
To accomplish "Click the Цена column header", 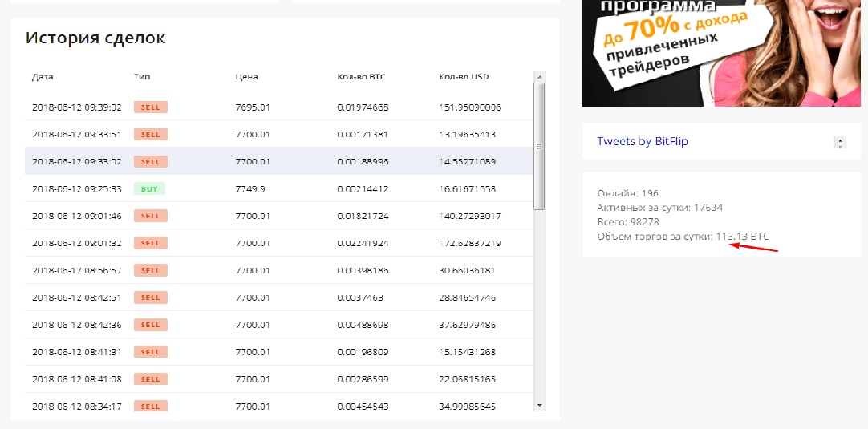I will pyautogui.click(x=246, y=77).
